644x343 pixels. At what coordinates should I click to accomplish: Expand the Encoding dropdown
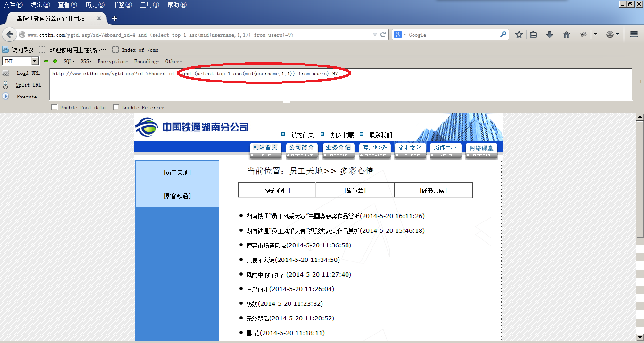pos(147,61)
